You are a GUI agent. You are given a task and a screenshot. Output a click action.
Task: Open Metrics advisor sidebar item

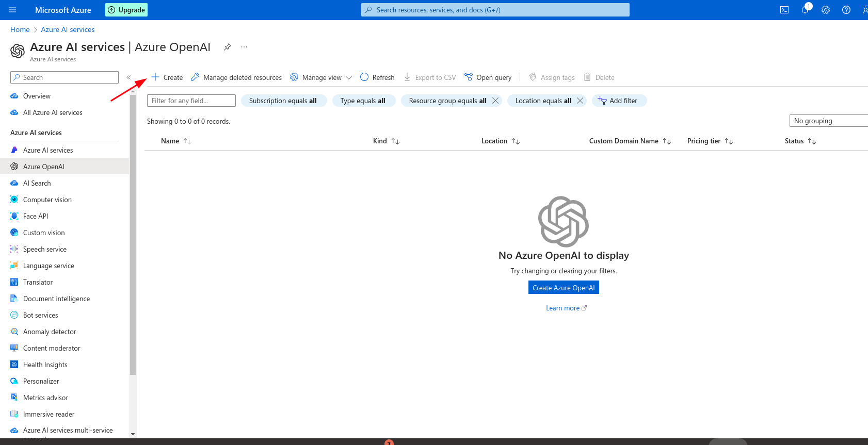[x=65, y=398]
